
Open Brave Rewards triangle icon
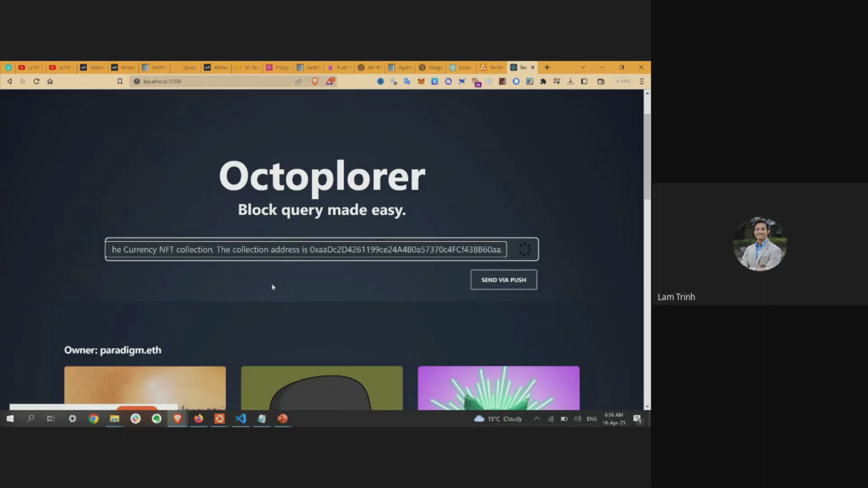click(330, 81)
